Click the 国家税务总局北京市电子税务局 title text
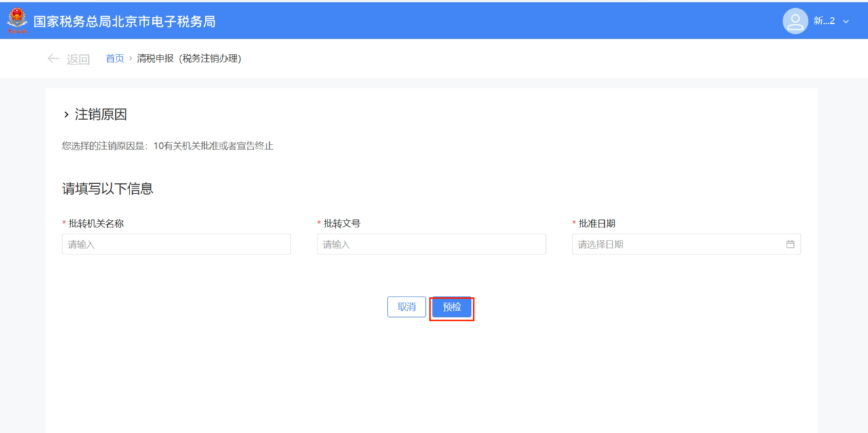This screenshot has height=433, width=868. pos(125,21)
